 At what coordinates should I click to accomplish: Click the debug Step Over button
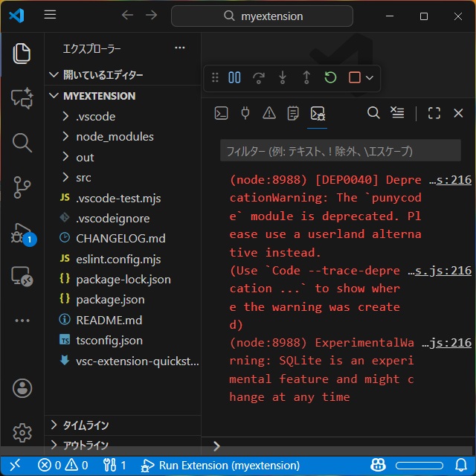point(259,77)
